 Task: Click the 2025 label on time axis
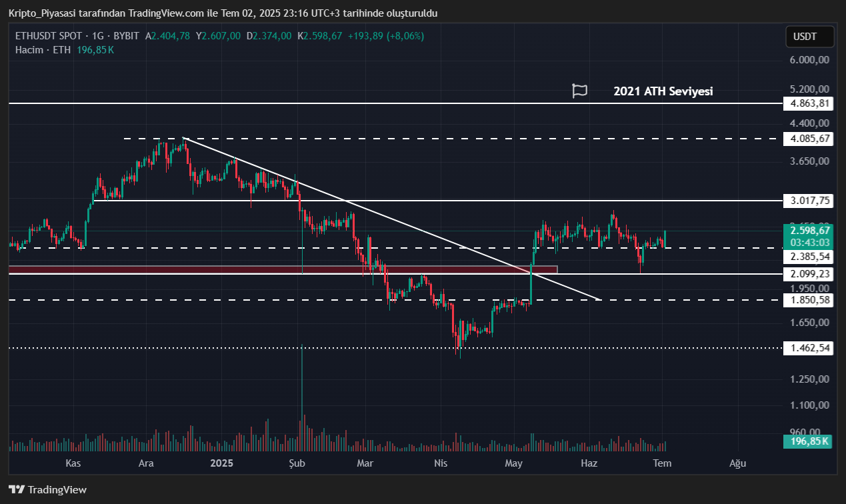tap(221, 463)
